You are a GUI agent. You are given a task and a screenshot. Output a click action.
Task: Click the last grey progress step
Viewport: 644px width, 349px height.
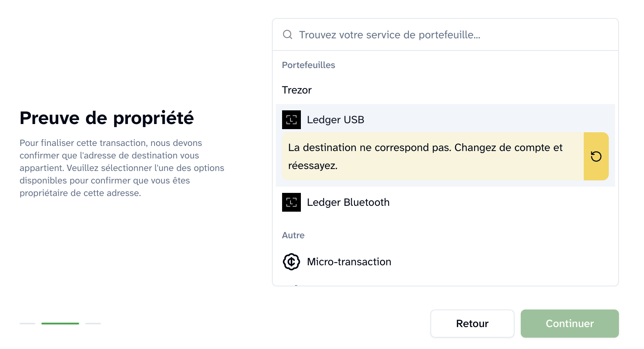coord(93,324)
